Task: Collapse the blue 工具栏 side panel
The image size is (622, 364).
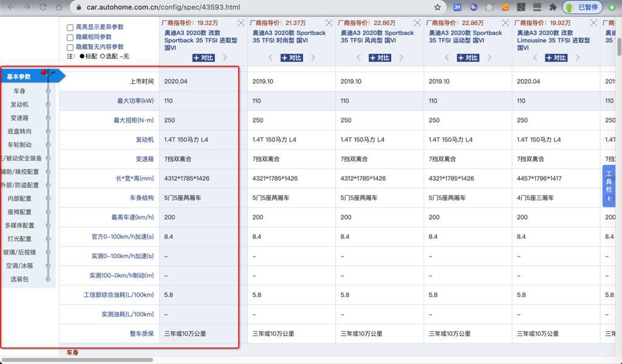Action: pos(609,198)
